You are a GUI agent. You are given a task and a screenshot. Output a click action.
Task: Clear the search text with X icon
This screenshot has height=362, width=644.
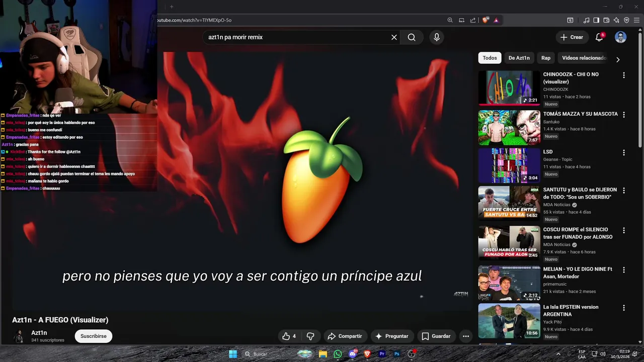pos(394,37)
